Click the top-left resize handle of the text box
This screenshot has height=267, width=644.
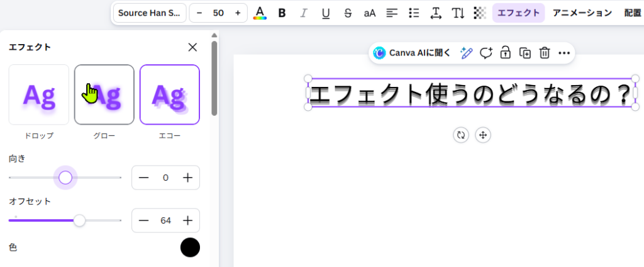pyautogui.click(x=308, y=79)
